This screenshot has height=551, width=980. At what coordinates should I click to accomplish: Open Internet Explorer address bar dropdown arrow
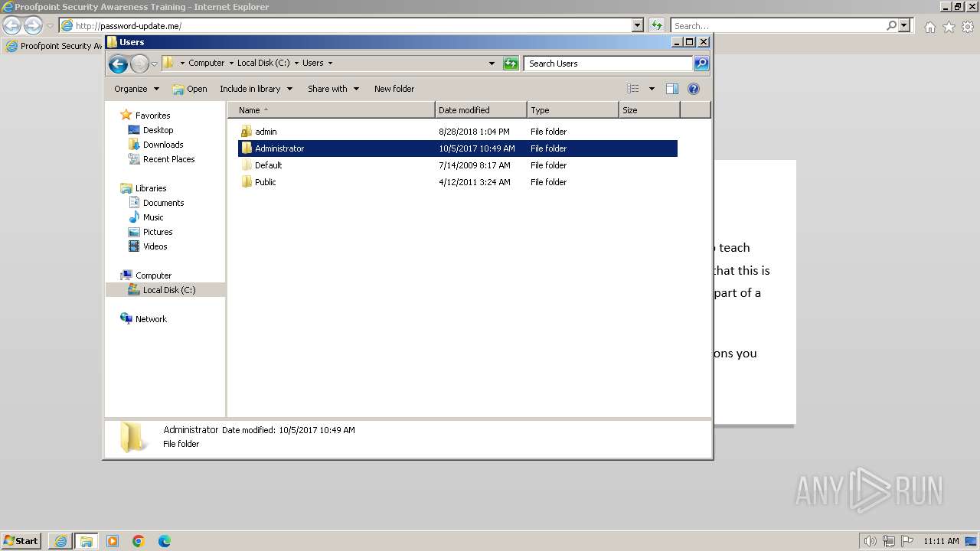pyautogui.click(x=638, y=25)
